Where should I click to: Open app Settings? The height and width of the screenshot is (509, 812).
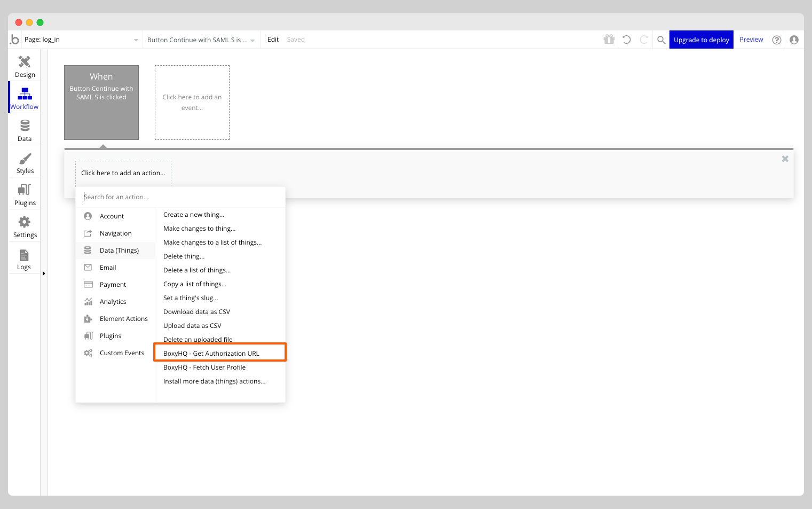pos(24,225)
